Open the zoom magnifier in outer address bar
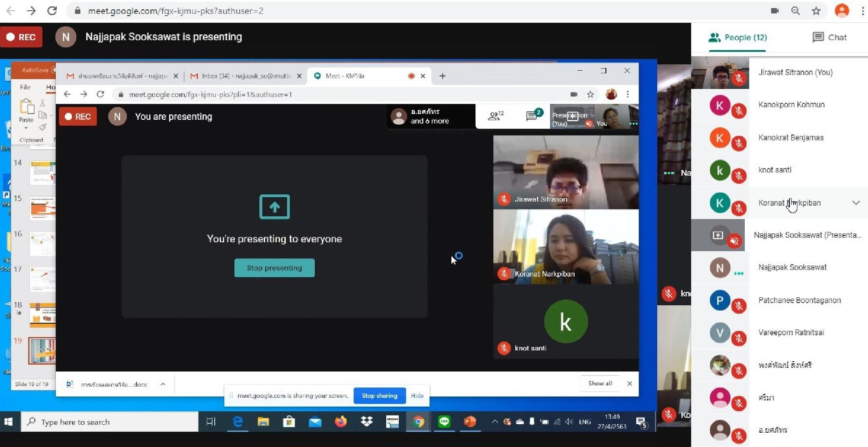This screenshot has height=447, width=868. (795, 11)
